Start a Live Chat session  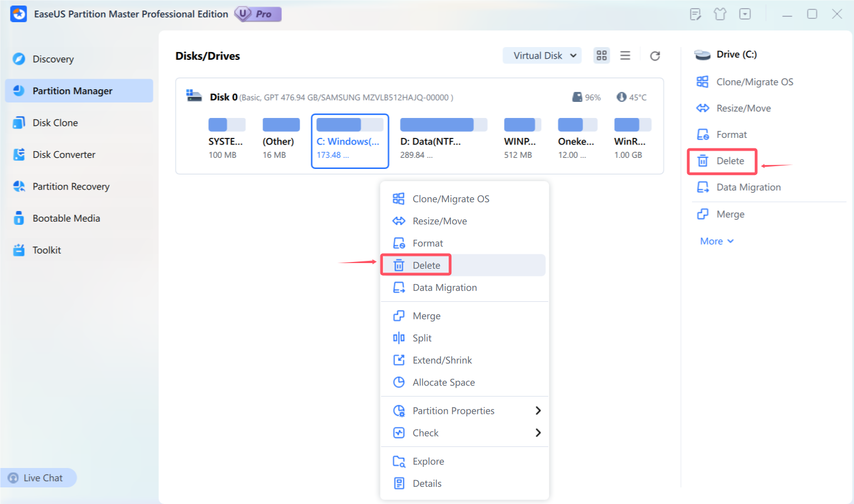pos(38,478)
